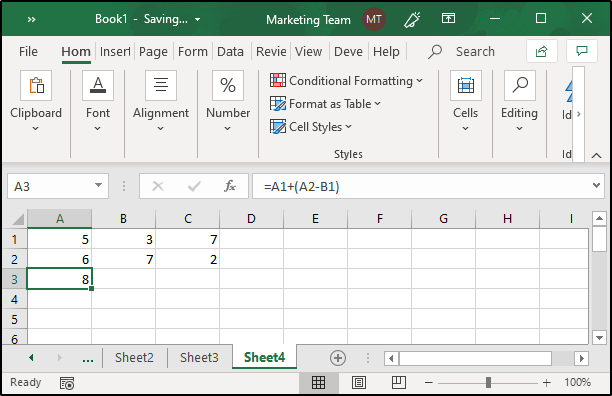
Task: Open the Book1 title dropdown arrow
Action: 197,20
